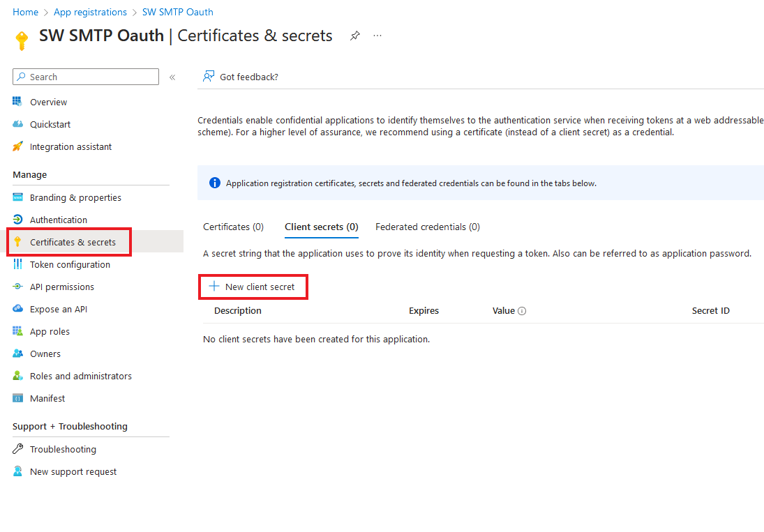Click the Got feedback? button

point(240,77)
